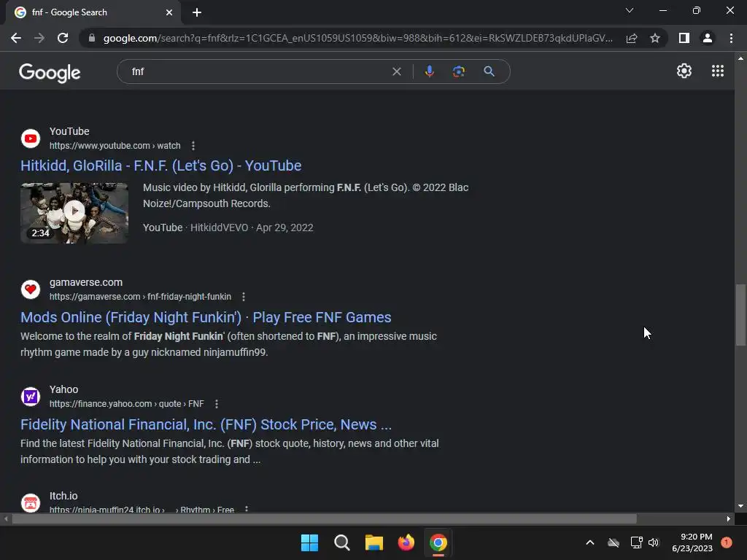Open the Windows Start menu
Image resolution: width=747 pixels, height=560 pixels.
309,542
